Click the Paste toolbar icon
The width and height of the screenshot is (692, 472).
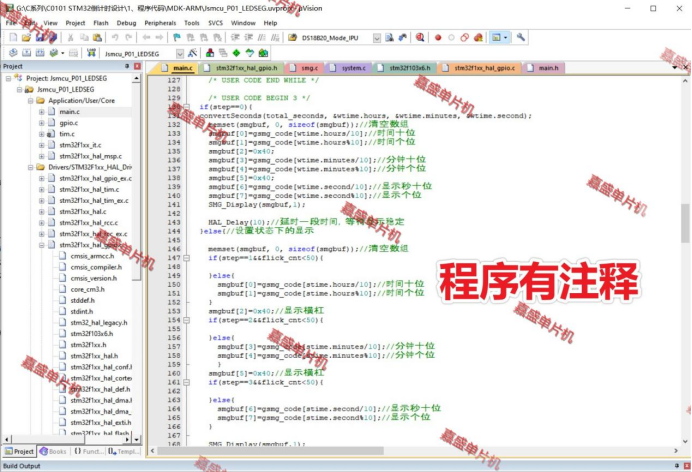pos(97,38)
